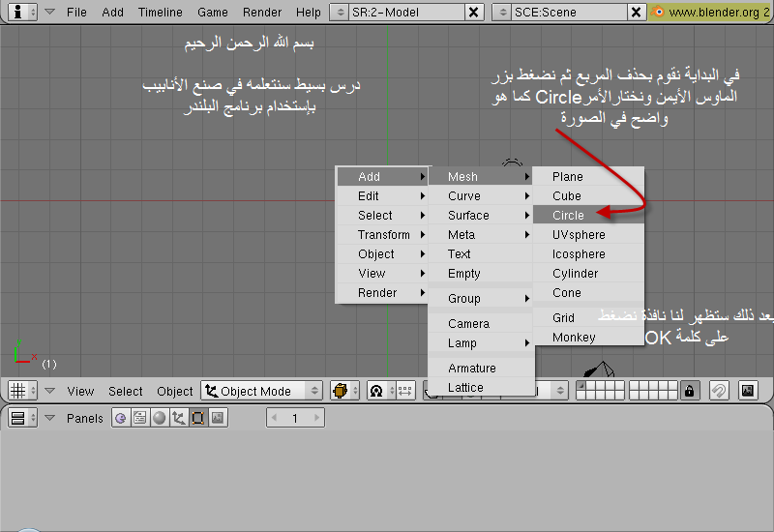This screenshot has height=532, width=774.
Task: Switch to the Shading sphere context icon
Action: [x=159, y=418]
